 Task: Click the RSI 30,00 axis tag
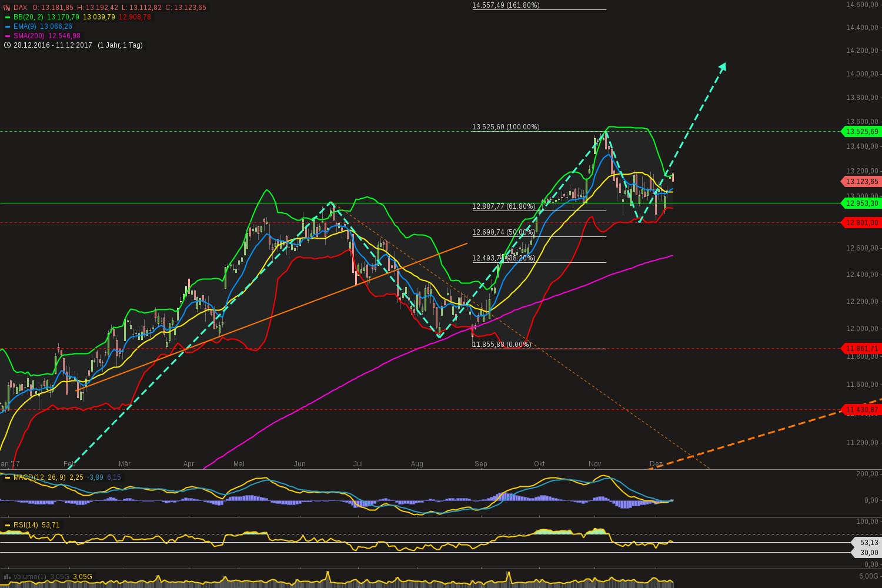tap(866, 553)
